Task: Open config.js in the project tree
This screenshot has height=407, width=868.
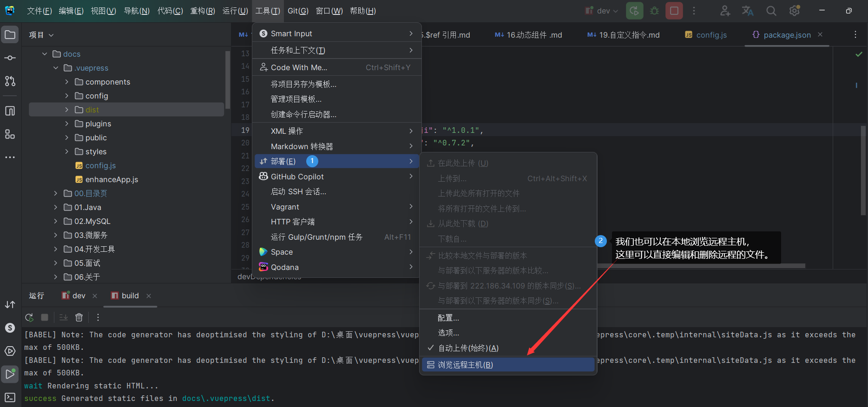Action: [101, 165]
